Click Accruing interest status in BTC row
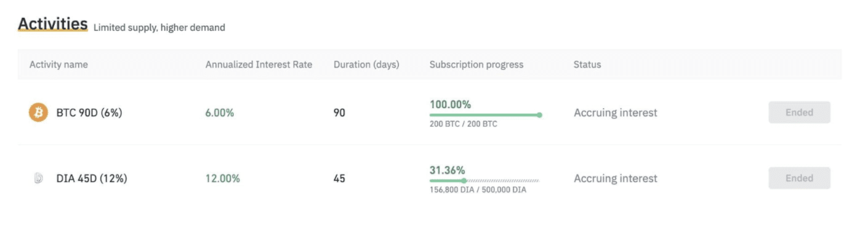The image size is (868, 225). pos(616,112)
